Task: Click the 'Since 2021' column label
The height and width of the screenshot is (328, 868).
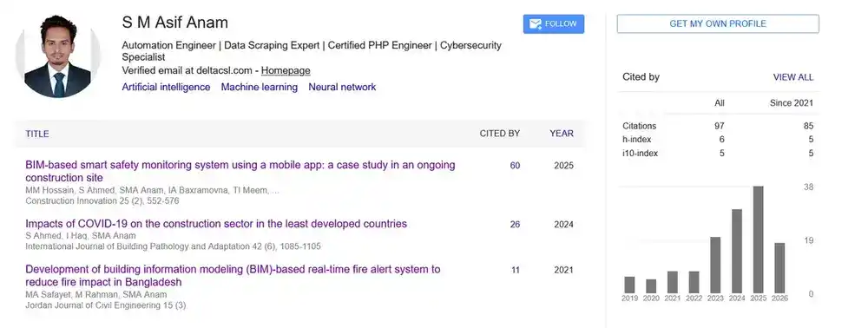Action: (x=792, y=103)
